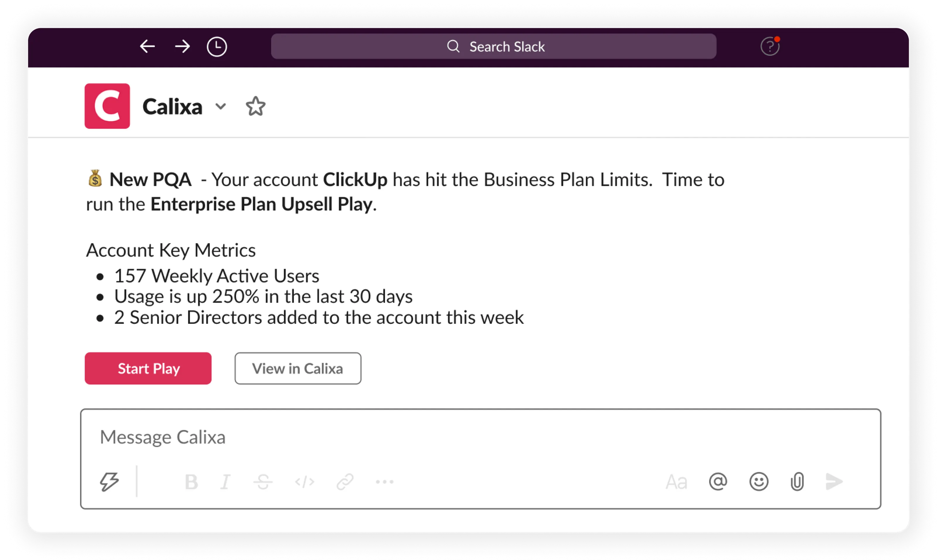
Task: Go back with the left arrow
Action: coord(147,47)
